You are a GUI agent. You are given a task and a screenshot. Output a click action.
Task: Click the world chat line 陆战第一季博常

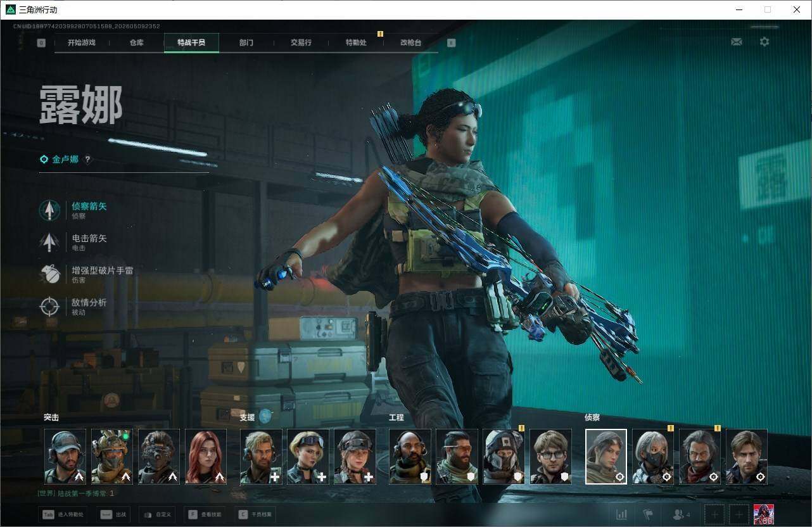[76, 493]
